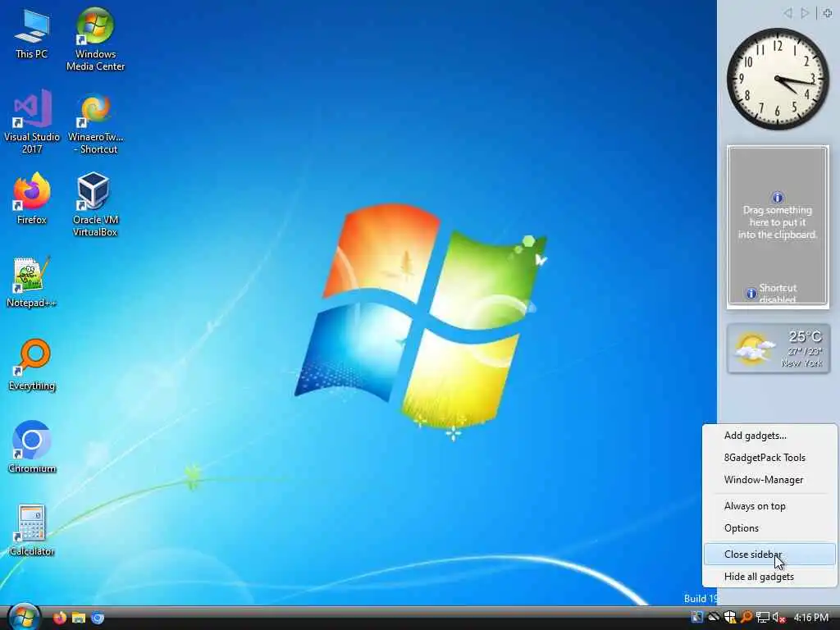Select the Visual Studio 2017 shortcut
840x630 pixels.
(32, 121)
